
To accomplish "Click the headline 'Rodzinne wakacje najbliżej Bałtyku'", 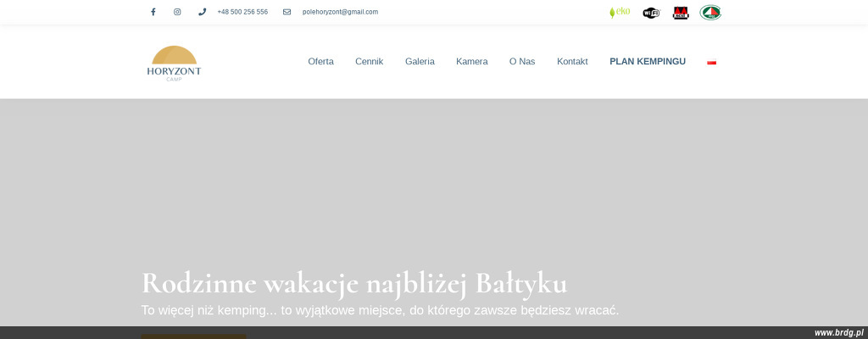I will point(353,283).
